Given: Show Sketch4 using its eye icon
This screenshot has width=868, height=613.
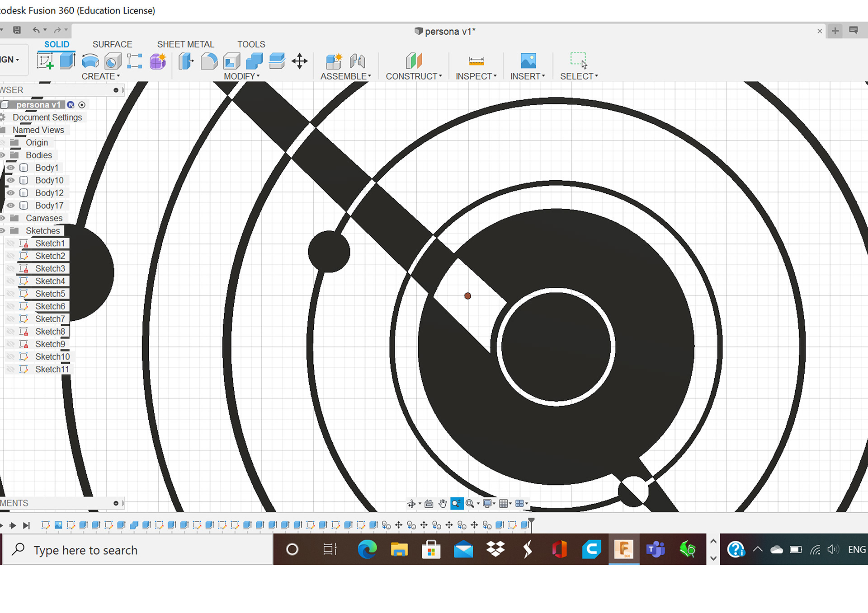Looking at the screenshot, I should tap(10, 281).
